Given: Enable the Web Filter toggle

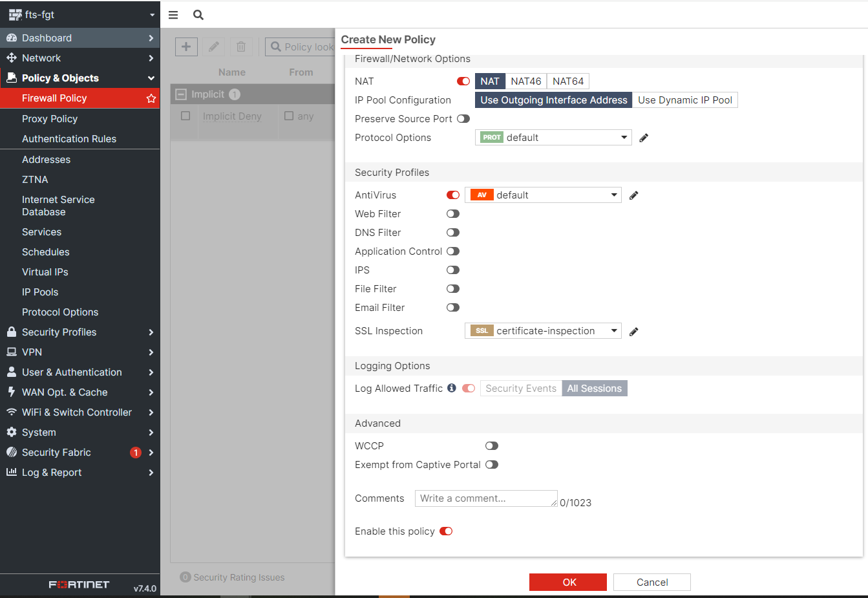Looking at the screenshot, I should pos(452,213).
